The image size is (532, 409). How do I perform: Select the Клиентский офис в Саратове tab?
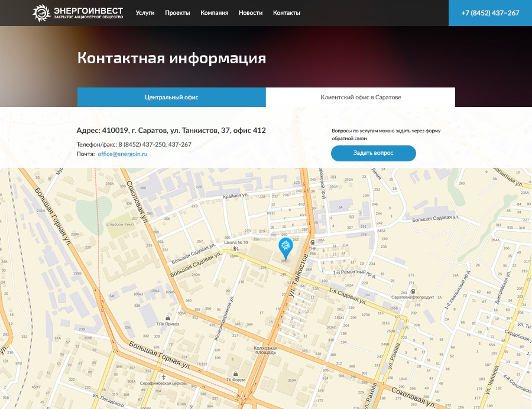[x=361, y=98]
